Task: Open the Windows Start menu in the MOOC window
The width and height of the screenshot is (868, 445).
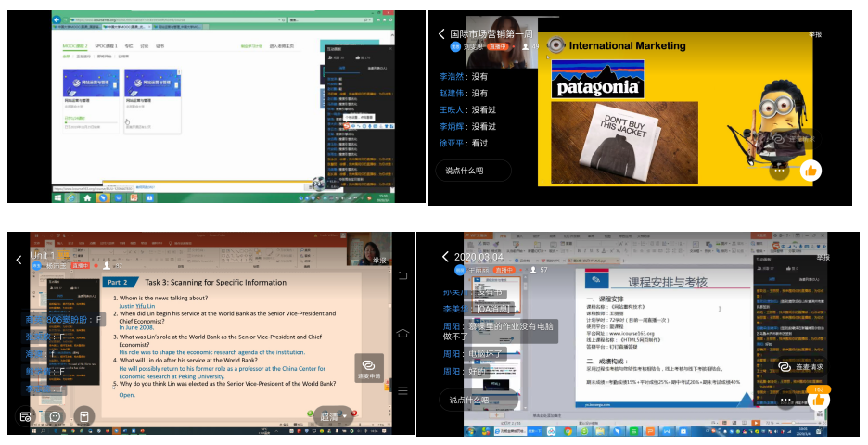Action: click(57, 197)
